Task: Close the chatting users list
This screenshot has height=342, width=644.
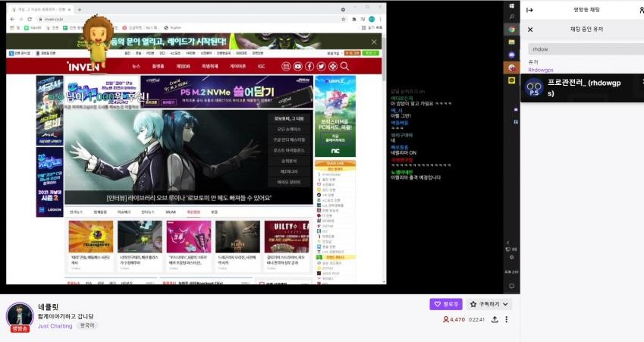Action: (530, 30)
